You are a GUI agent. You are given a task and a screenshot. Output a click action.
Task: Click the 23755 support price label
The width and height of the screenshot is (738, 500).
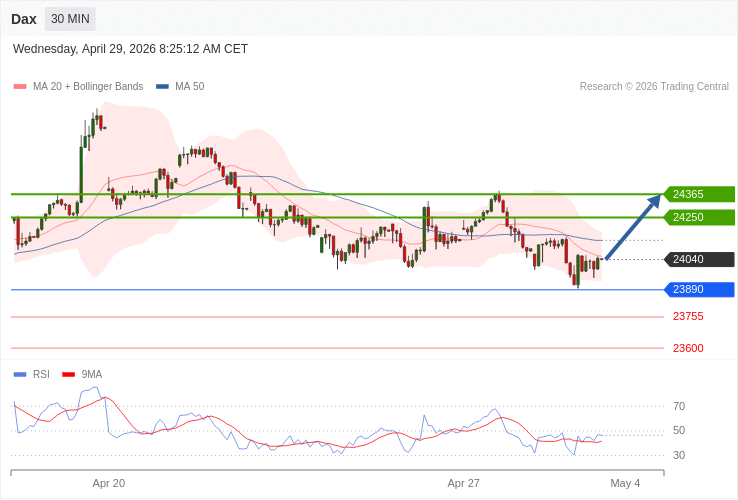[688, 316]
